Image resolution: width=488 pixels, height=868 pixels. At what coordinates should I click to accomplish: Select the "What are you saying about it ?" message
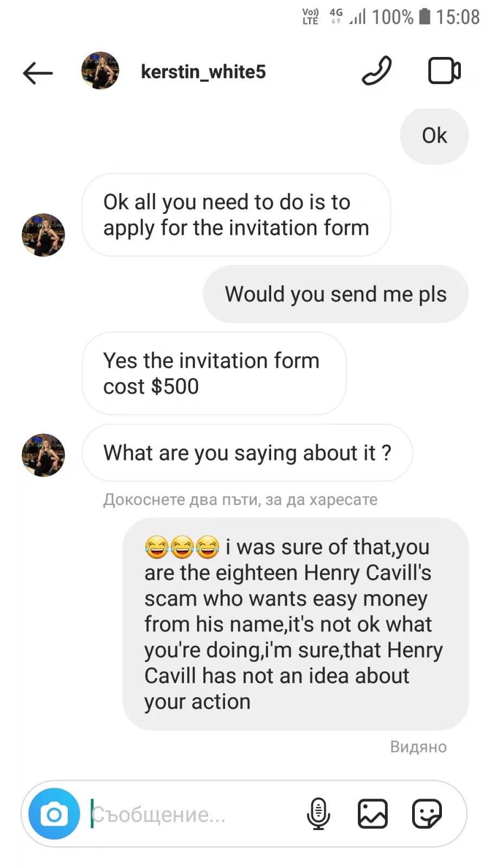click(247, 452)
